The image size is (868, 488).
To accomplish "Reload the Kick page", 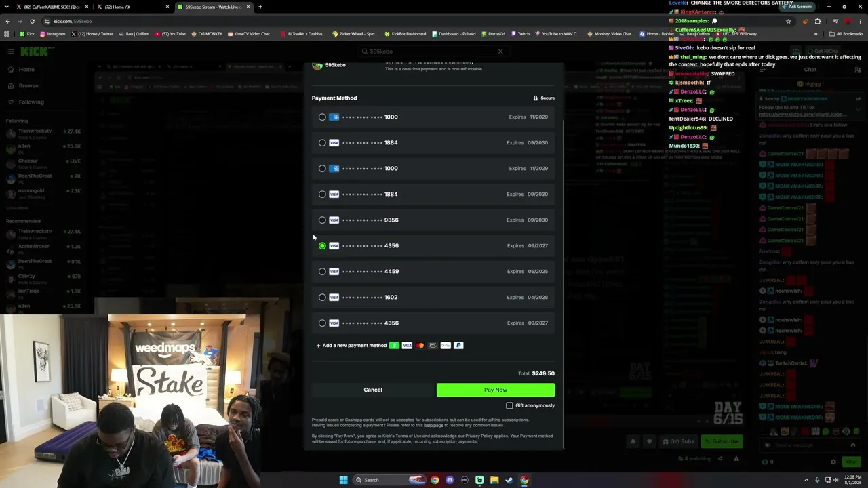I will click(x=33, y=21).
